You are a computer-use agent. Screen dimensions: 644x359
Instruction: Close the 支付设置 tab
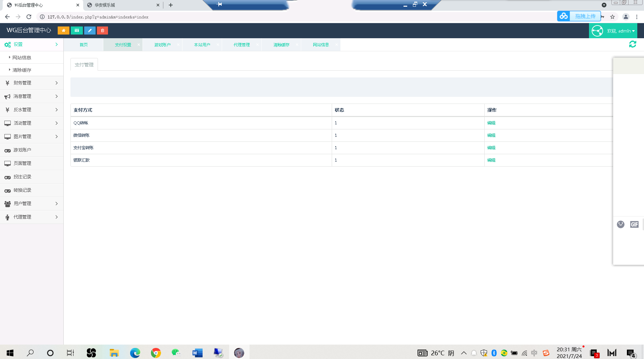[139, 45]
